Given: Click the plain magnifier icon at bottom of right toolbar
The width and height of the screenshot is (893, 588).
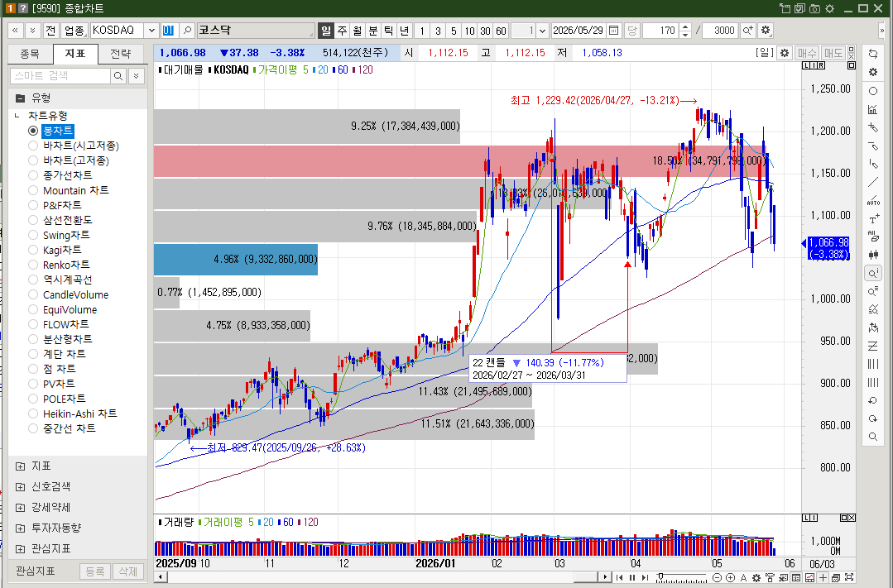Looking at the screenshot, I should 872,437.
